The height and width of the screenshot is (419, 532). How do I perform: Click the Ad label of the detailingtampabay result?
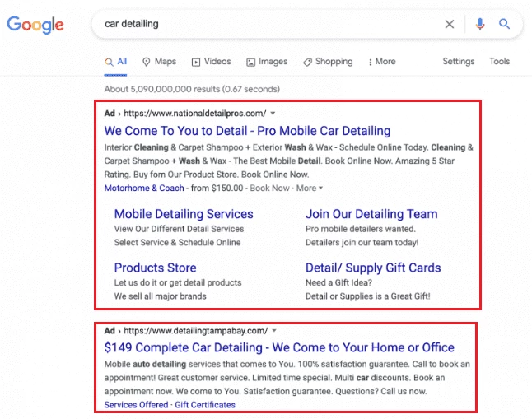pyautogui.click(x=110, y=330)
